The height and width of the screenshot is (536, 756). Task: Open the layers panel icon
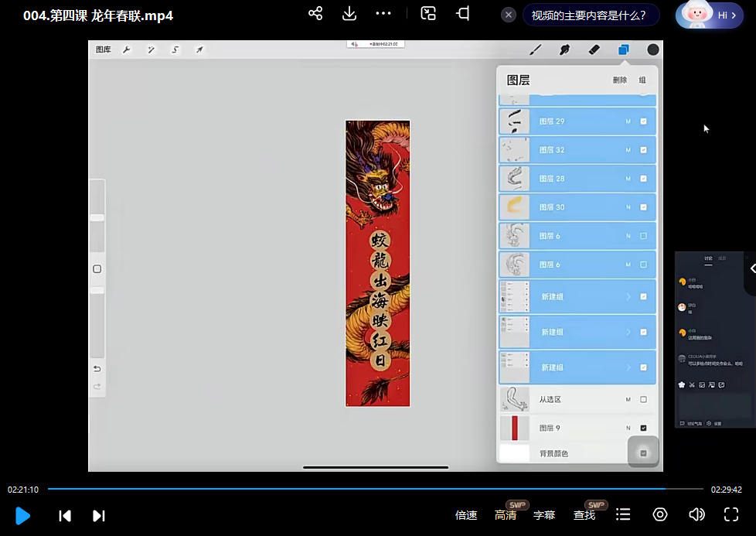(x=623, y=50)
